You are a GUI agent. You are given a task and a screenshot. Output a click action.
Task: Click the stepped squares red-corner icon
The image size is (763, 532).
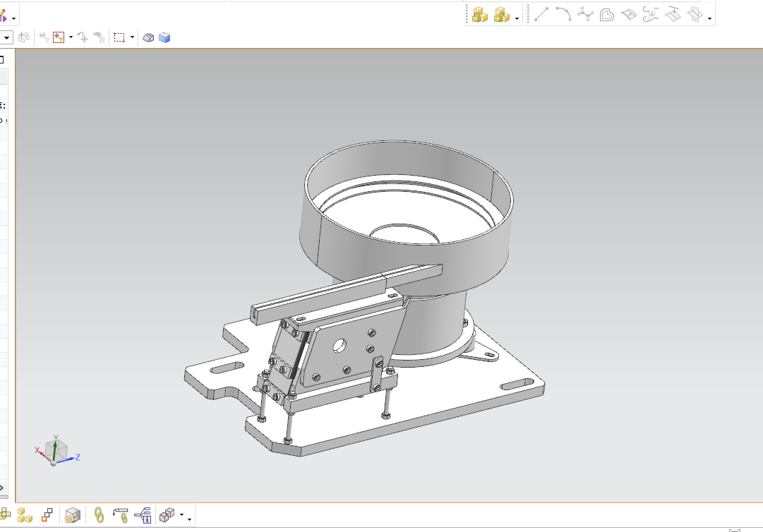[47, 515]
